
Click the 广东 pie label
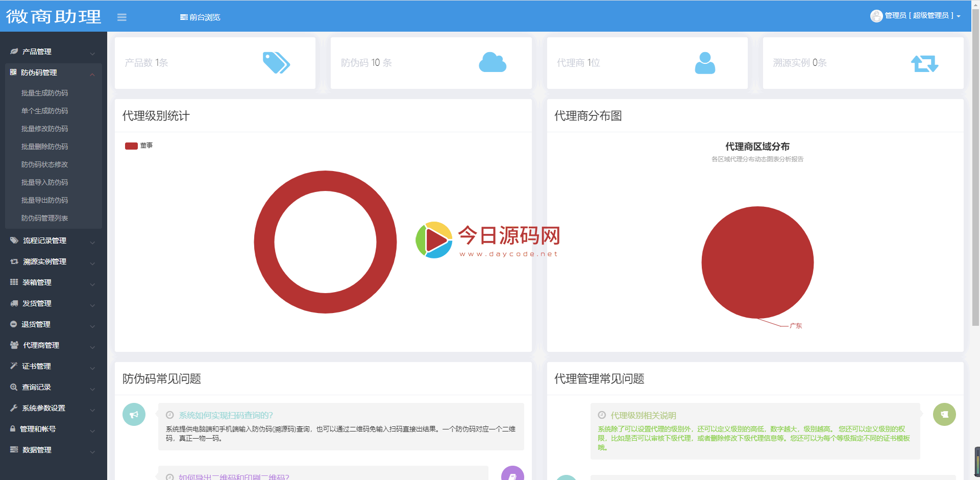pos(796,326)
